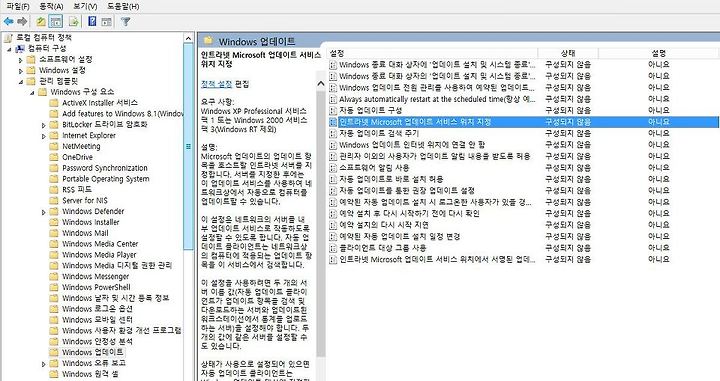Click the policy icon of 소프트웨어 알림 사용
This screenshot has height=381, width=720.
333,168
